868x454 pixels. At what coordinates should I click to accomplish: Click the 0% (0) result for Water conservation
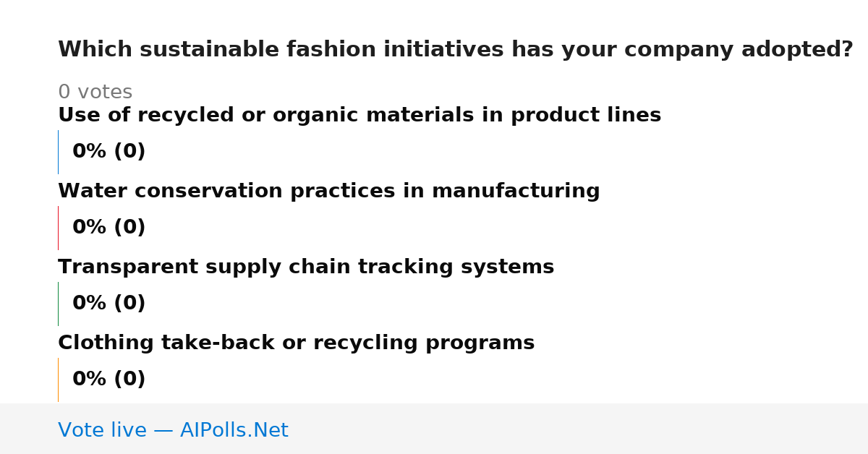coord(109,228)
